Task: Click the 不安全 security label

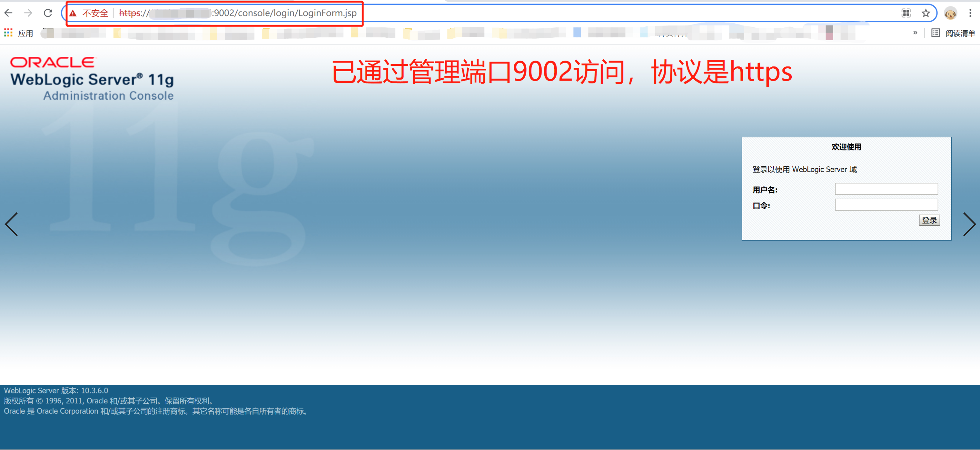Action: (95, 13)
